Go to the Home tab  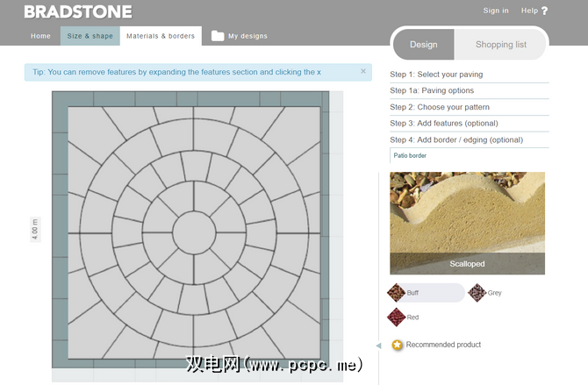tap(40, 36)
